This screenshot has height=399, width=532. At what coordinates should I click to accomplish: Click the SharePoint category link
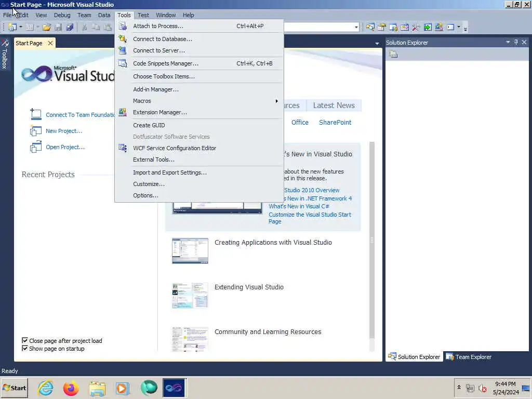pyautogui.click(x=335, y=123)
